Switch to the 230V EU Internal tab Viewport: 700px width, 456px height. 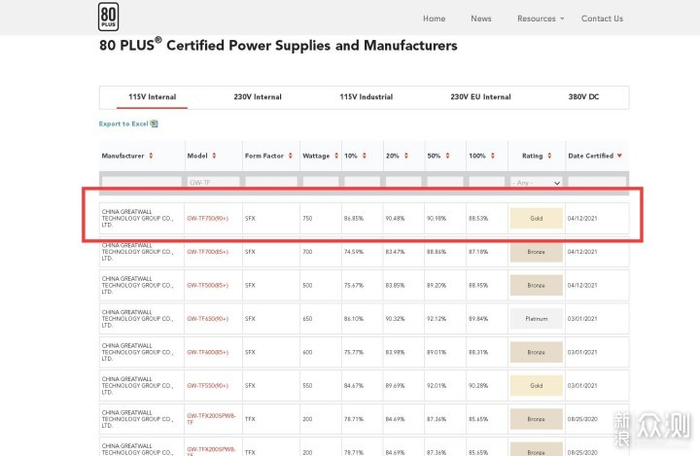click(480, 97)
